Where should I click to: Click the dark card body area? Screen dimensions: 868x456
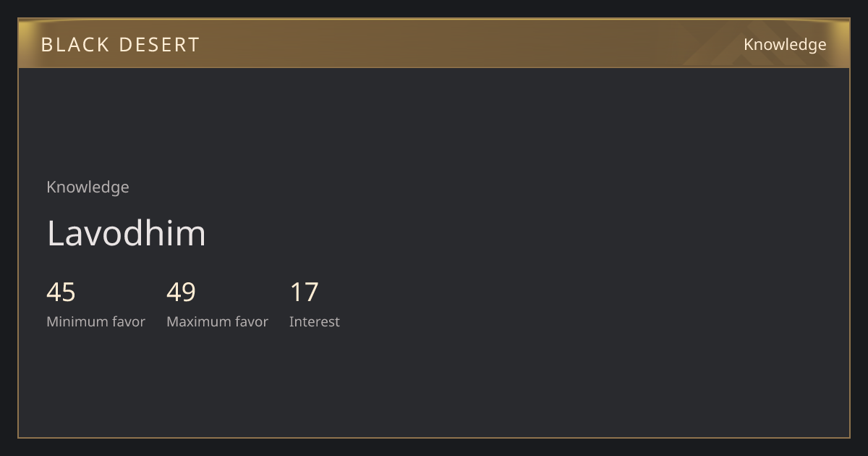pos(434,253)
